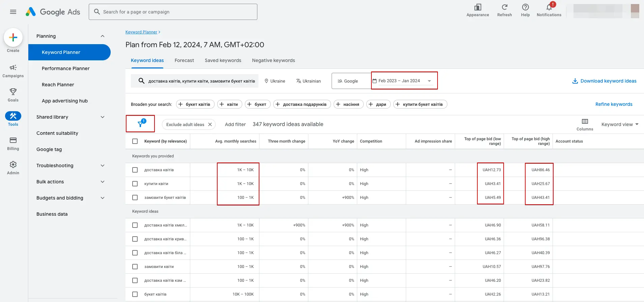
Task: Click the Keyword Planner breadcrumb link
Action: coord(141,32)
